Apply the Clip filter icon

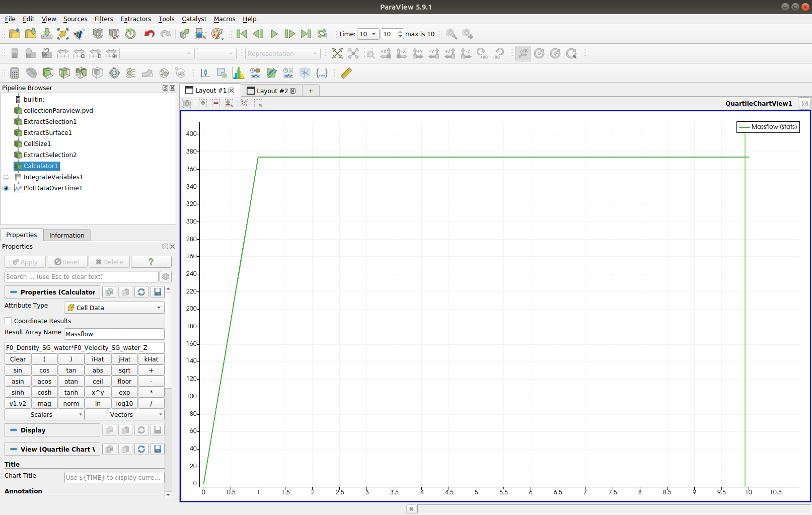[x=48, y=73]
